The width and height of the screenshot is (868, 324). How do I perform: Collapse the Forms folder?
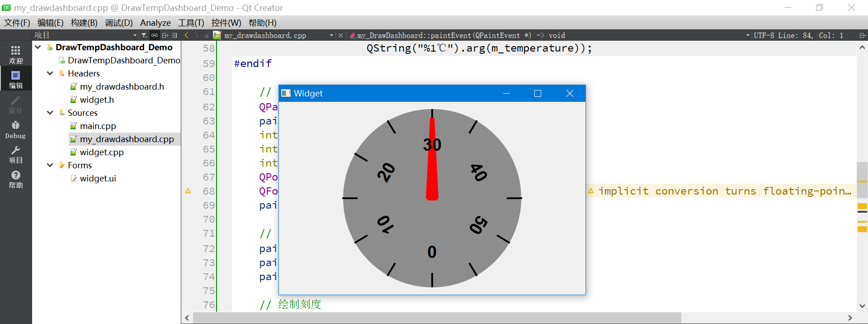(x=50, y=165)
